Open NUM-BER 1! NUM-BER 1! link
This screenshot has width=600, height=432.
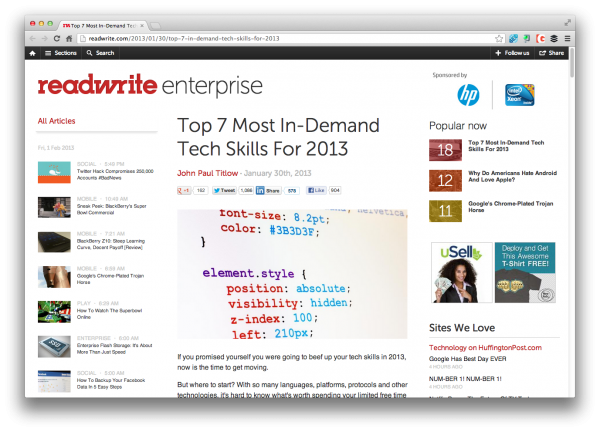pyautogui.click(x=465, y=379)
